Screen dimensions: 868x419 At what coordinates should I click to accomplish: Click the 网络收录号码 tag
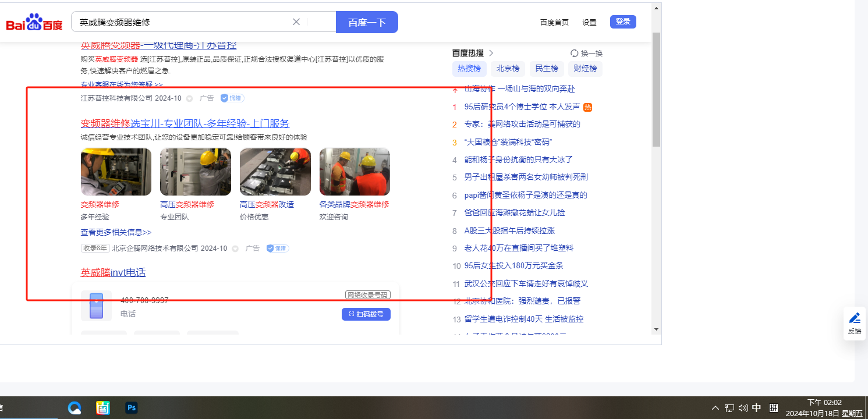coord(368,295)
